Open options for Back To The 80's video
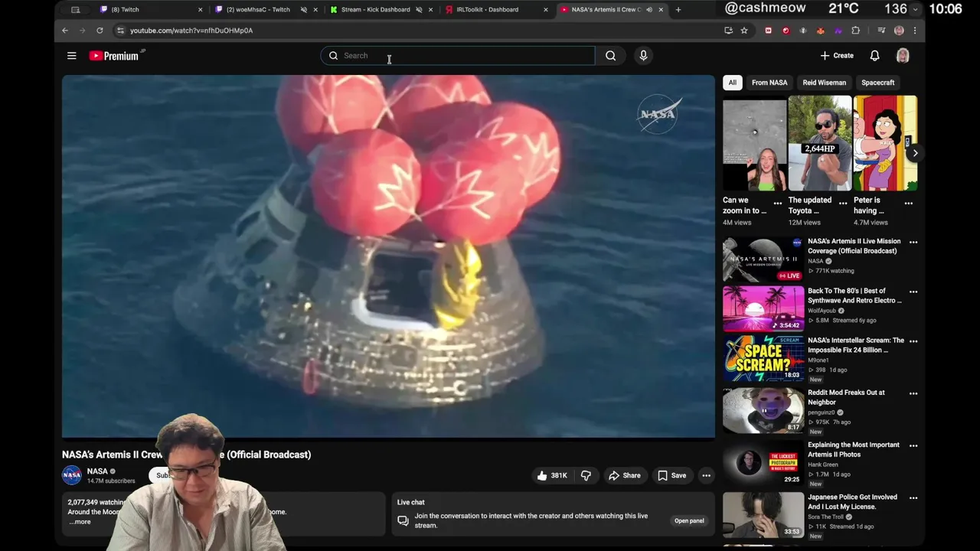This screenshot has height=551, width=980. tap(913, 292)
